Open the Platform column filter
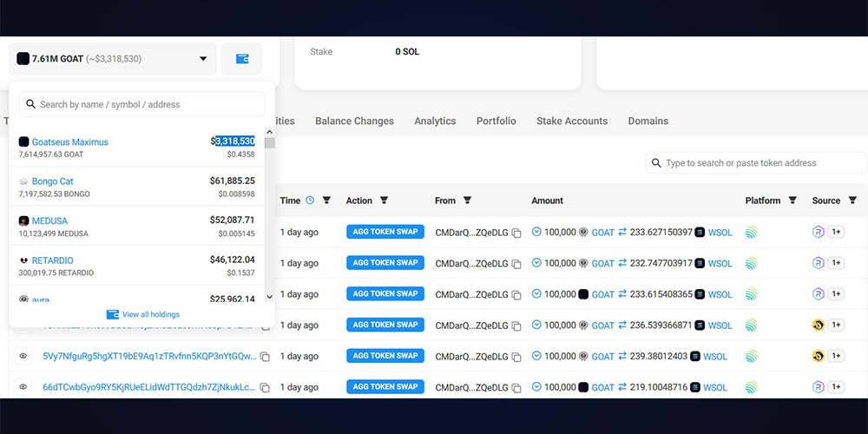868x434 pixels. pyautogui.click(x=792, y=201)
